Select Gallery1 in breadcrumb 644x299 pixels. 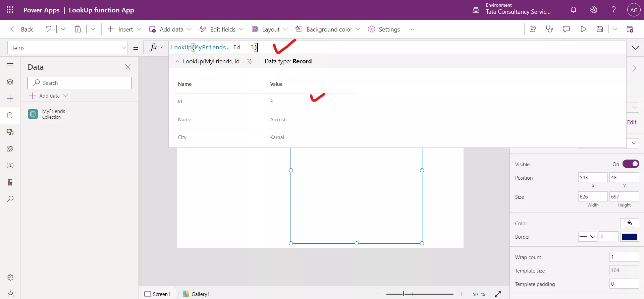pos(196,294)
